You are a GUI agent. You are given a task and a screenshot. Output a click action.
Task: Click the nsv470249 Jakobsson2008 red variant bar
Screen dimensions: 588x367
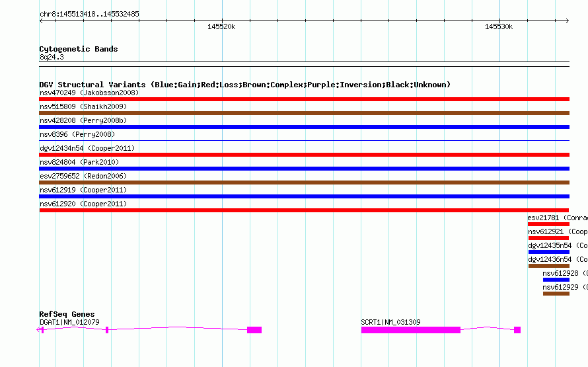(x=304, y=99)
